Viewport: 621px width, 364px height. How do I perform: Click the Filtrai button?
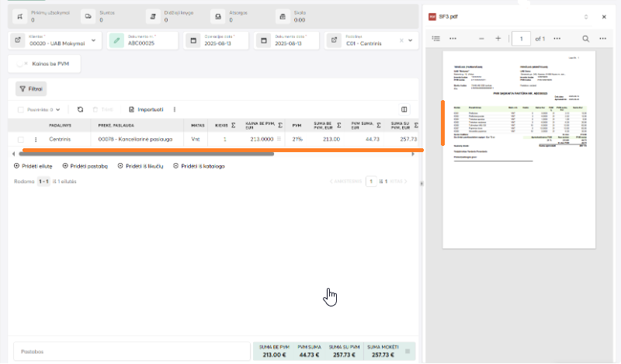point(31,89)
